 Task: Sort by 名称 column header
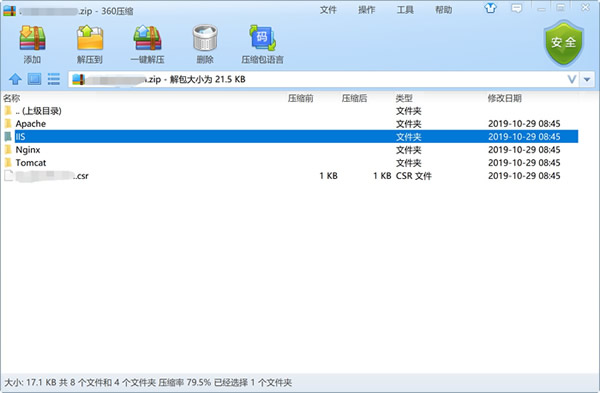(x=11, y=98)
